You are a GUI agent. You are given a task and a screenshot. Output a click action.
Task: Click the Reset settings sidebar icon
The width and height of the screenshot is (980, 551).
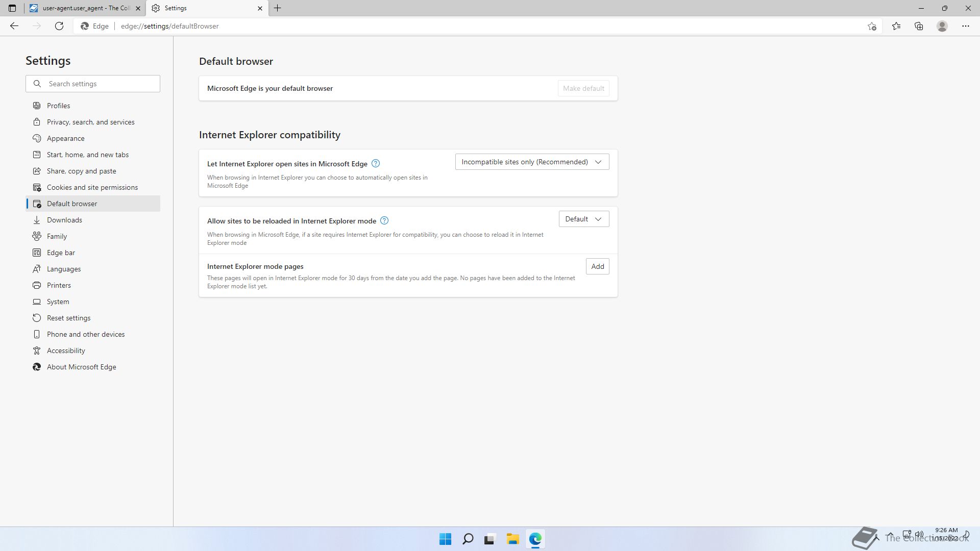[37, 318]
